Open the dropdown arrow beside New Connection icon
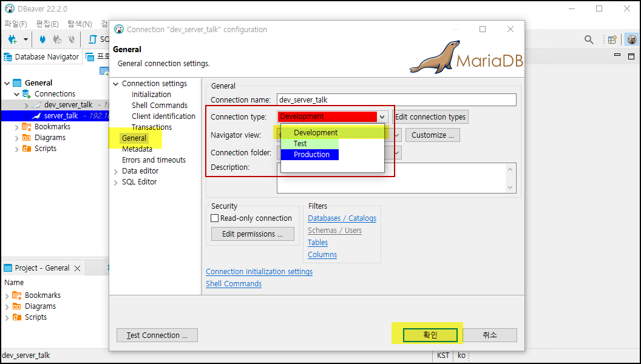The height and width of the screenshot is (364, 641). pos(25,39)
